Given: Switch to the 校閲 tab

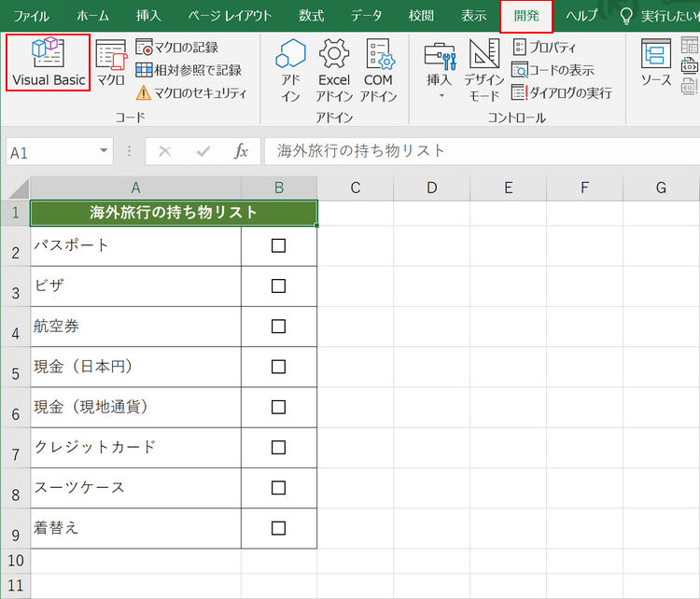Looking at the screenshot, I should point(421,16).
